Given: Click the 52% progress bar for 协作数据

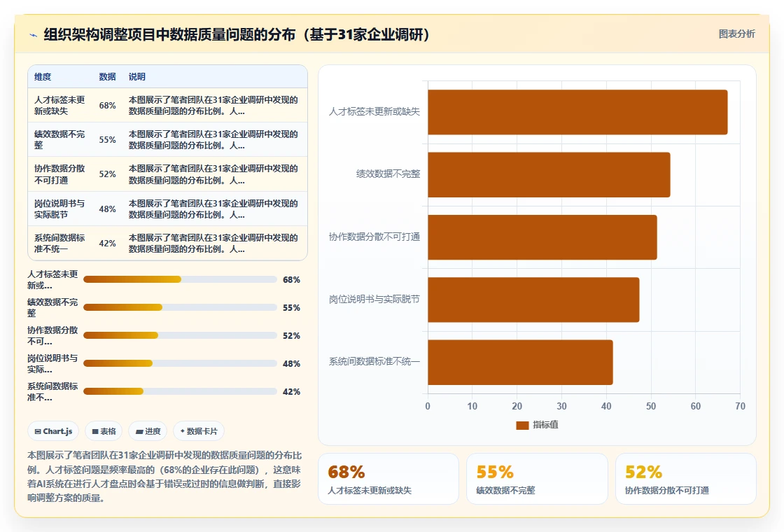Looking at the screenshot, I should click(x=180, y=335).
